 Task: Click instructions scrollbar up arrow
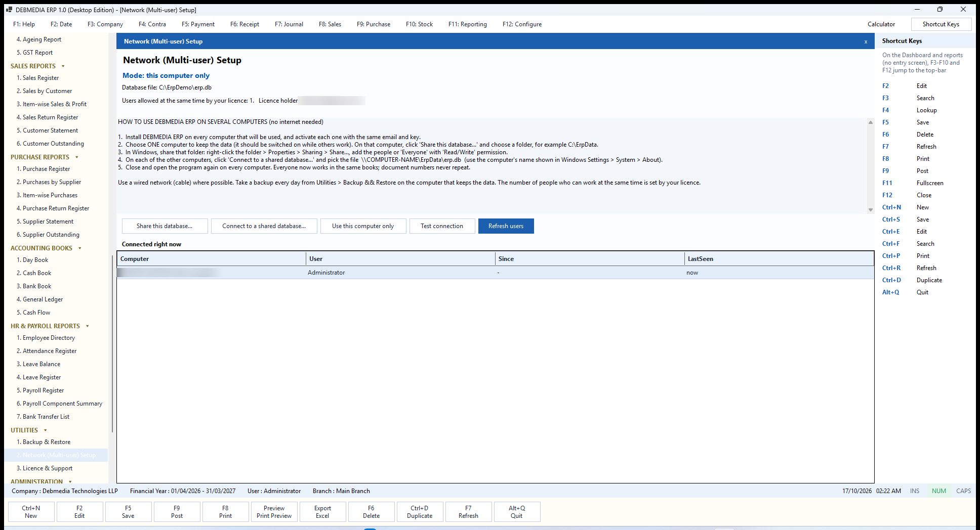point(871,122)
